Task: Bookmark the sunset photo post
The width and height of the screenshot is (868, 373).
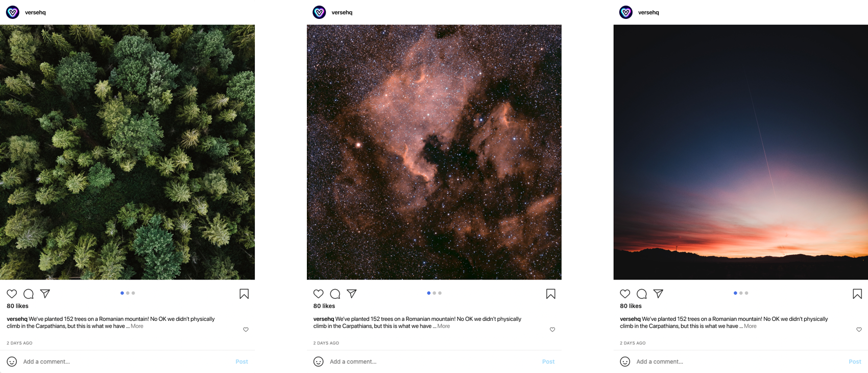Action: (857, 294)
